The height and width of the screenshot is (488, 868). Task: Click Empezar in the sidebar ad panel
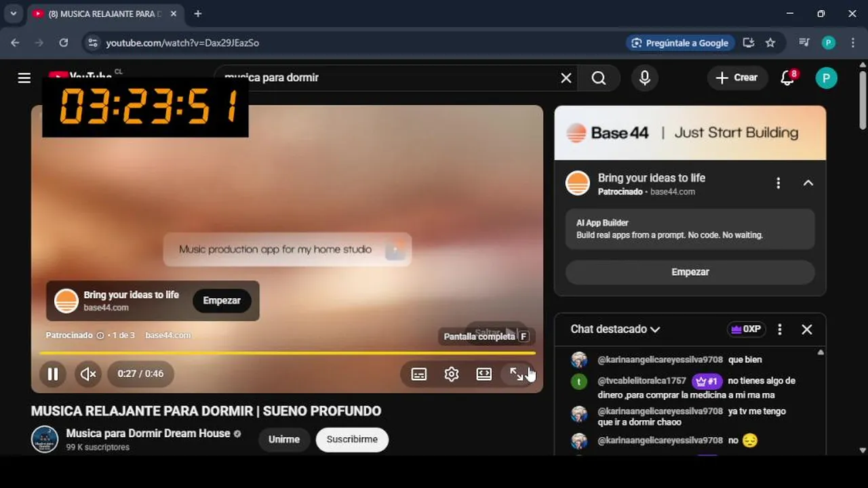pyautogui.click(x=690, y=272)
